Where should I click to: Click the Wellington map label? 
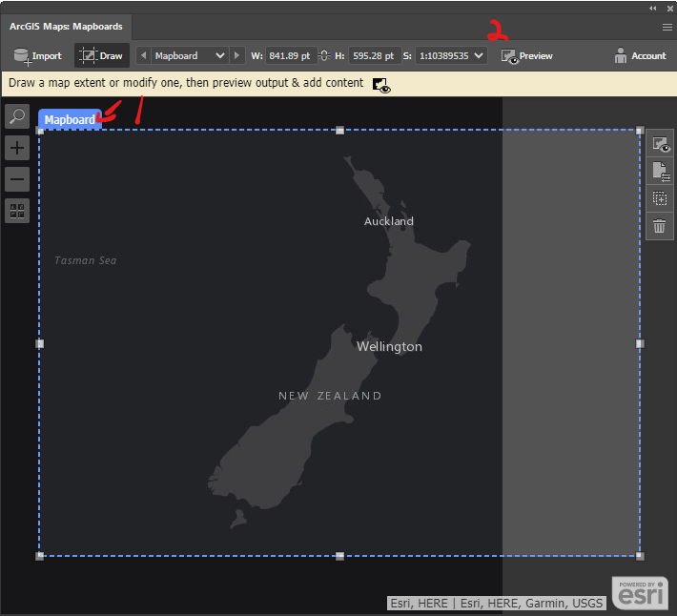pyautogui.click(x=389, y=347)
